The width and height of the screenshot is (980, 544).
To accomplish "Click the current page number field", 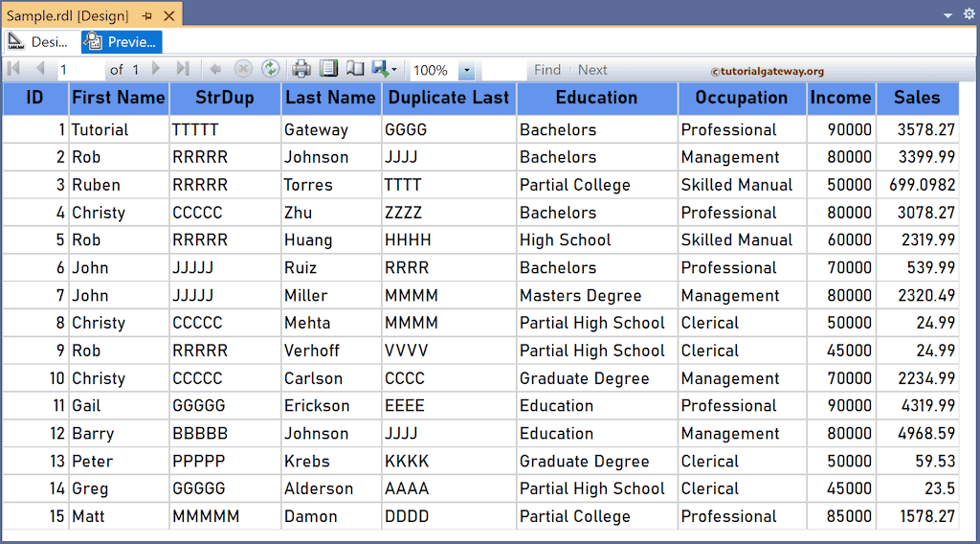I will (x=80, y=70).
